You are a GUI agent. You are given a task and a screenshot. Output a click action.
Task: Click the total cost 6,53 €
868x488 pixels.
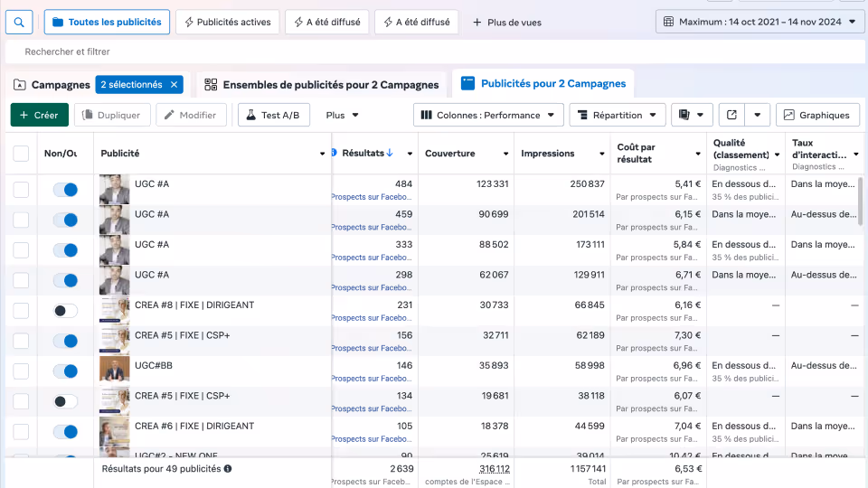(689, 469)
